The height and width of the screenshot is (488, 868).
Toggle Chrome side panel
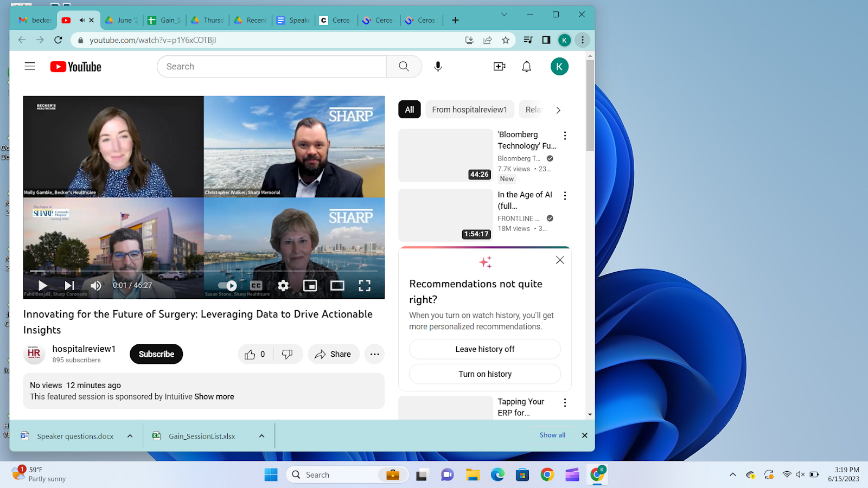click(546, 40)
